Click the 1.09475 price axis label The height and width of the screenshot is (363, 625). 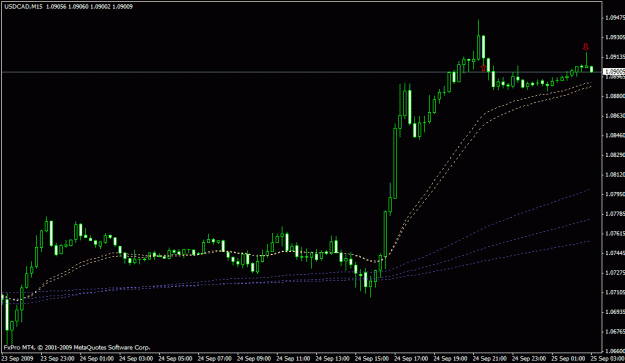[x=615, y=18]
